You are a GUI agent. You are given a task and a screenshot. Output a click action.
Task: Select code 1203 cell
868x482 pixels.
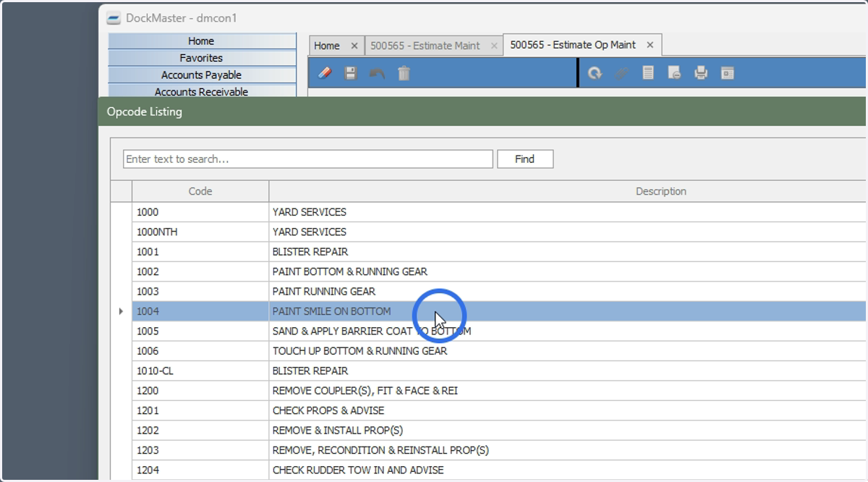(x=200, y=450)
